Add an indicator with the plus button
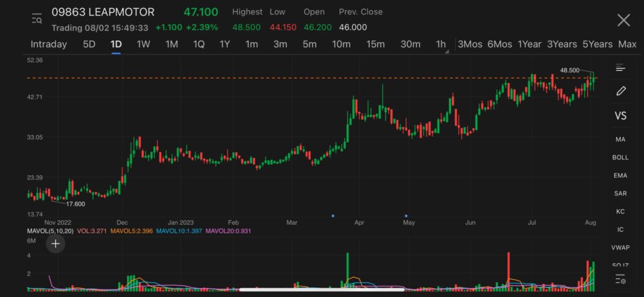The width and height of the screenshot is (644, 297). [55, 244]
